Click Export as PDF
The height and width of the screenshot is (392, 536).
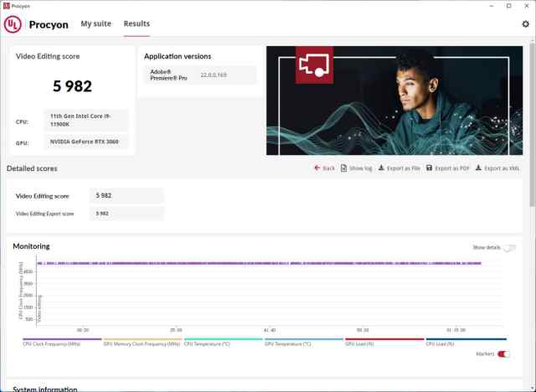447,168
